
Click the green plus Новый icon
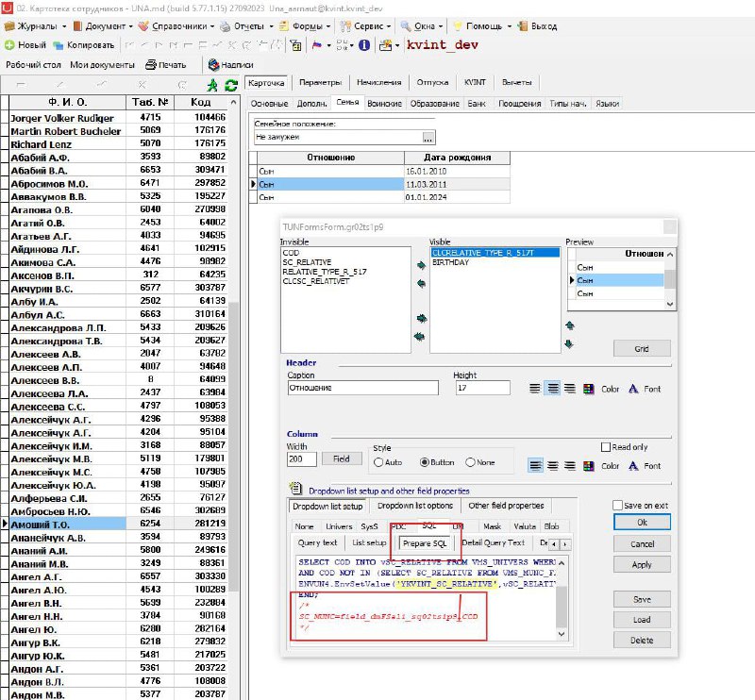pyautogui.click(x=9, y=45)
